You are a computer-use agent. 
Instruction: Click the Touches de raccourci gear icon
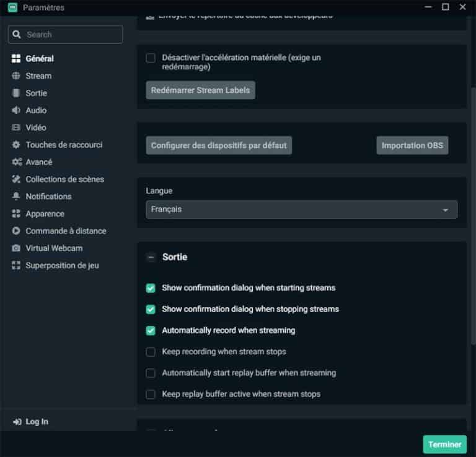16,145
